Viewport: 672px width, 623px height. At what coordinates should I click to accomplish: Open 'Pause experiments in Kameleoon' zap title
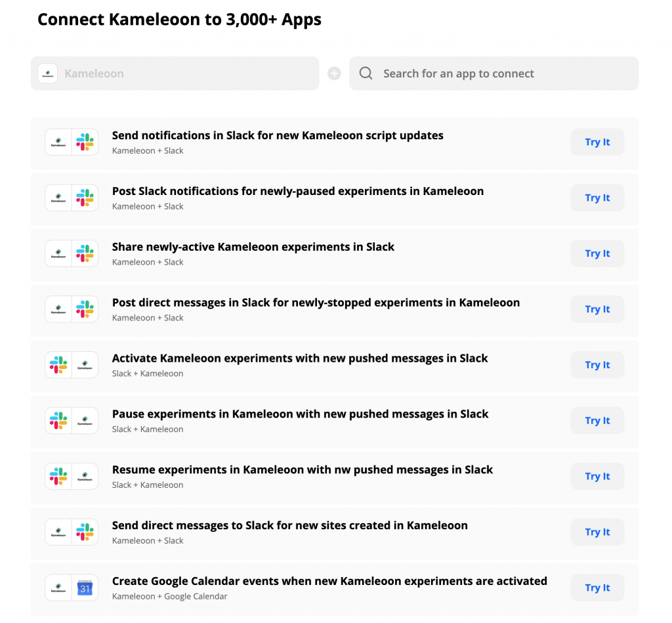[x=300, y=414]
